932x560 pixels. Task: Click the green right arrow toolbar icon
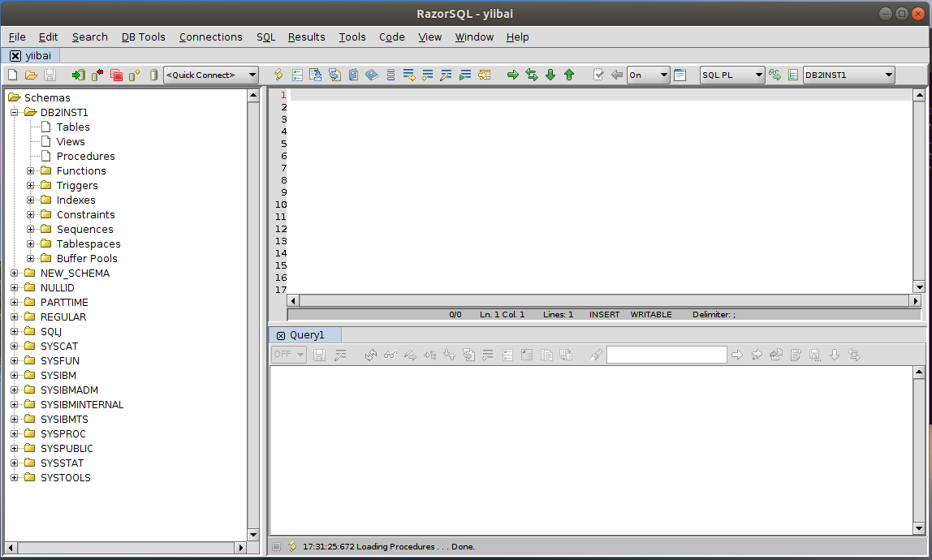tap(513, 75)
